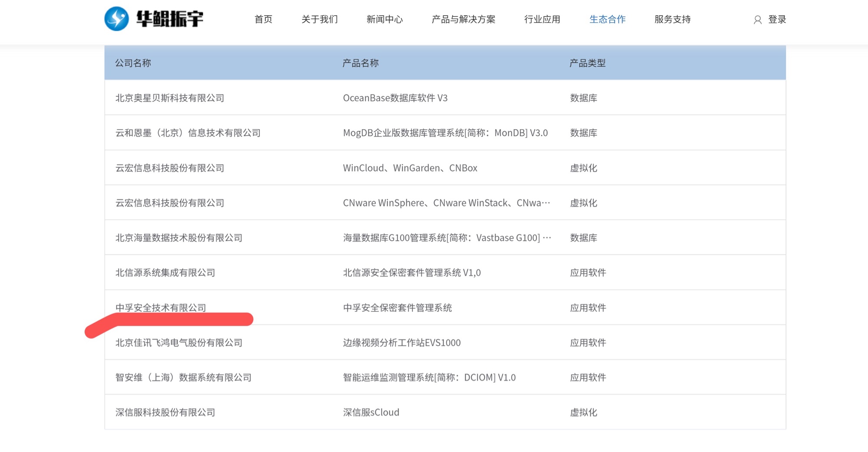Click OceanBase数据库软件 V3 product cell

click(x=395, y=98)
